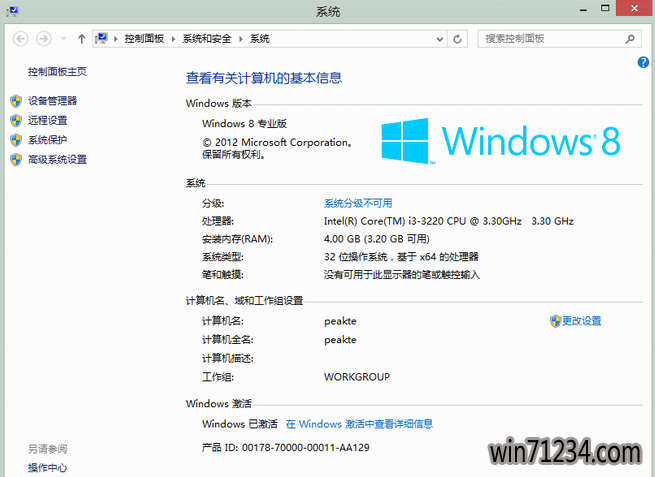This screenshot has width=655, height=477.
Task: Select 没有可用于此显示器的笔或触控输入 text
Action: coord(402,274)
